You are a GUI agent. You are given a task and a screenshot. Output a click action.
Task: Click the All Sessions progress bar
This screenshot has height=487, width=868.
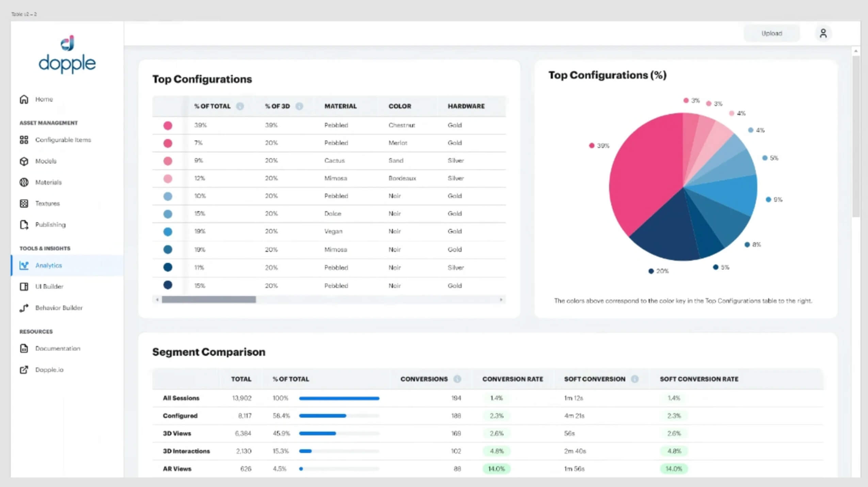(x=339, y=398)
